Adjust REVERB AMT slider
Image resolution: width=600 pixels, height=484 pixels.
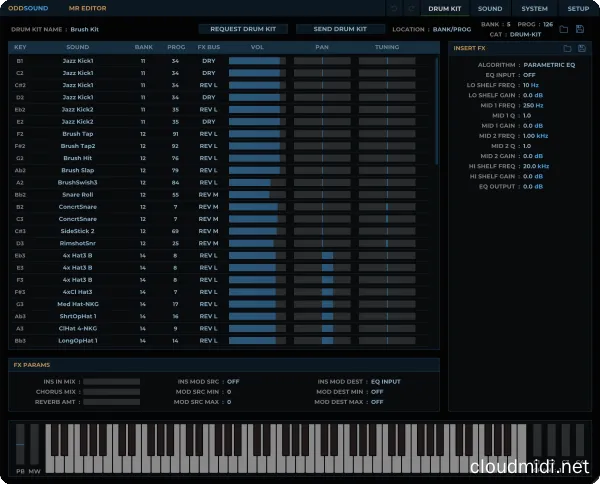coord(111,402)
